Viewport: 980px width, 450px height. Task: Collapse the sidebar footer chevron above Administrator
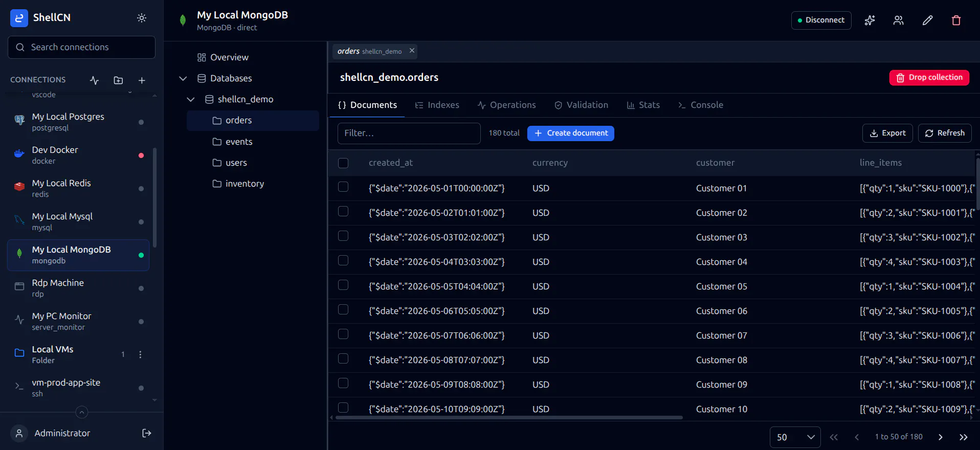pyautogui.click(x=82, y=412)
